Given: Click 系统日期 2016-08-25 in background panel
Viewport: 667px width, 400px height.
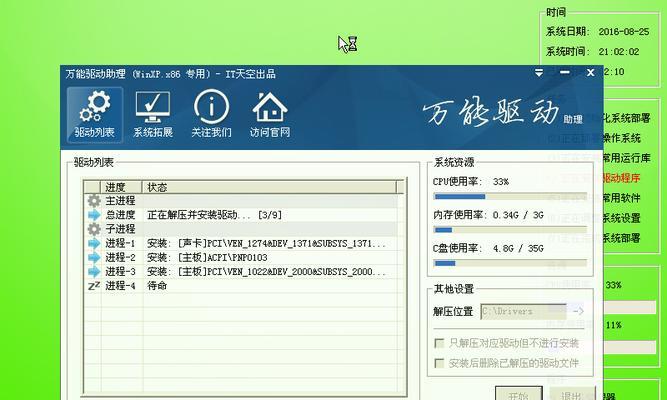Looking at the screenshot, I should (598, 31).
